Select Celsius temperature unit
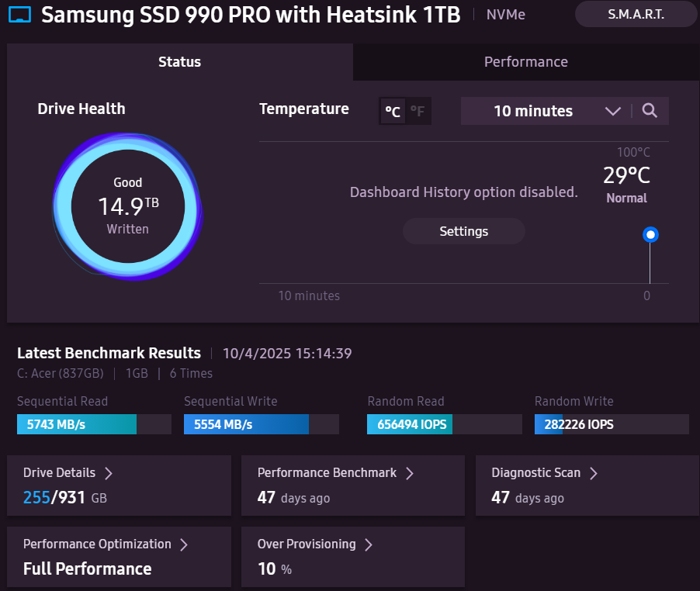Image resolution: width=700 pixels, height=591 pixels. [393, 111]
